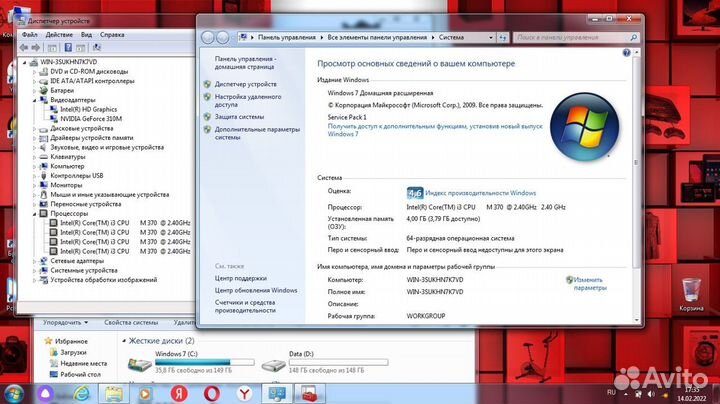This screenshot has height=404, width=720.
Task: Open the Файл menu
Action: point(30,35)
